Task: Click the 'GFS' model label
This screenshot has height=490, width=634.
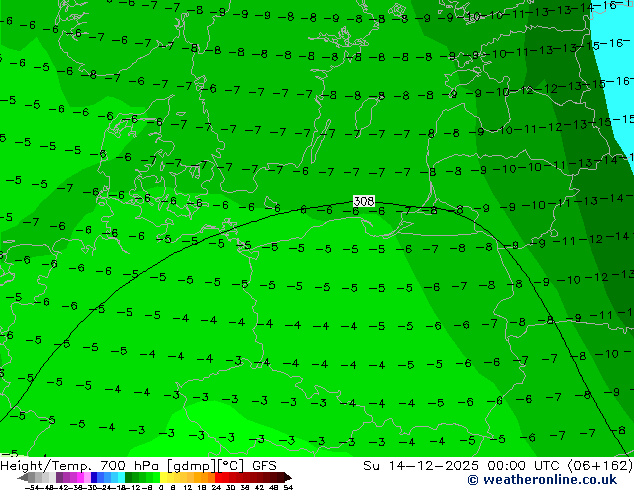Action: click(x=264, y=466)
